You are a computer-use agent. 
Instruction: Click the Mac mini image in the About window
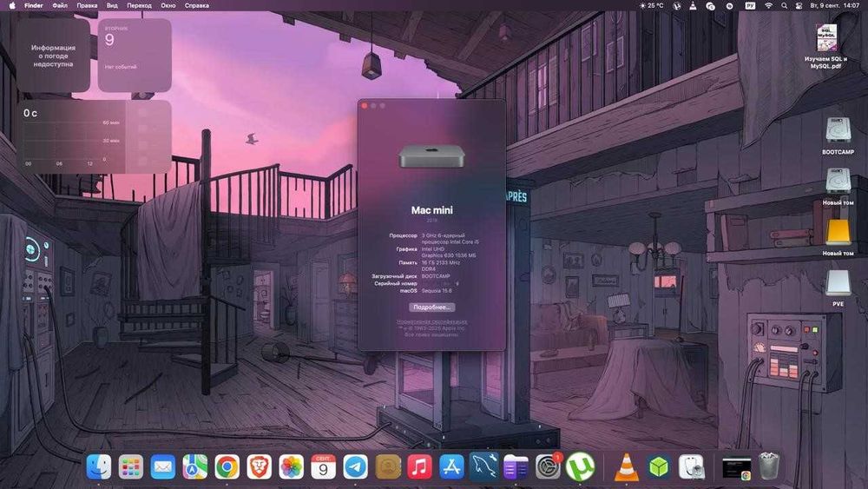431,155
